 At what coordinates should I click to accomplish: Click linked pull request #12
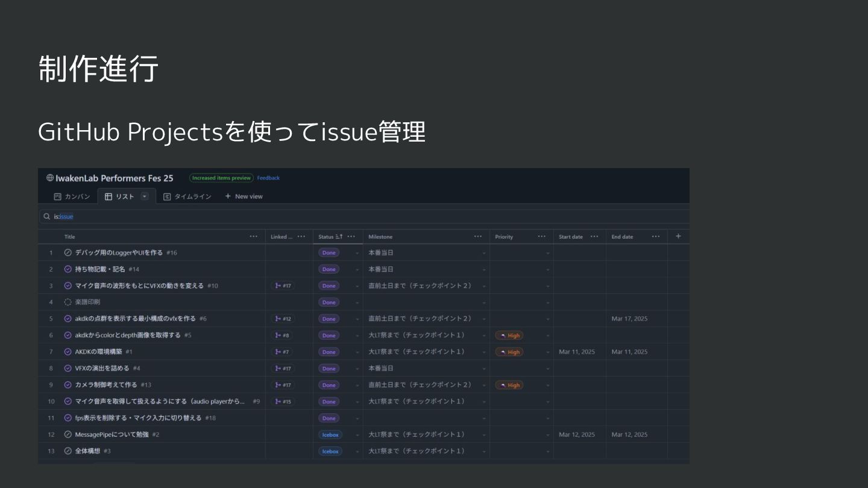(x=283, y=319)
